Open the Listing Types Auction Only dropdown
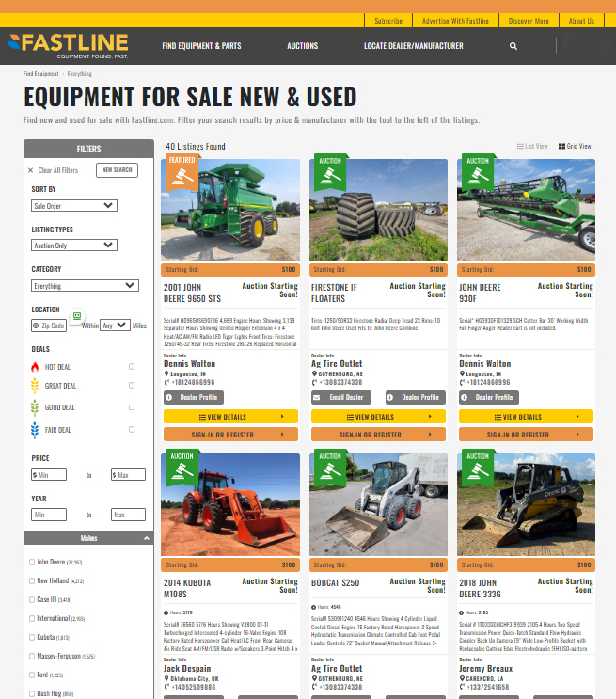Screen dimensions: 616x699 (x=74, y=246)
